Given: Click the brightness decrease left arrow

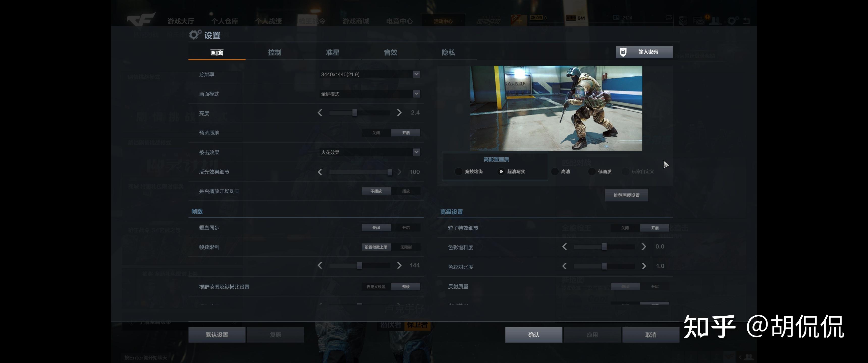Looking at the screenshot, I should point(320,113).
